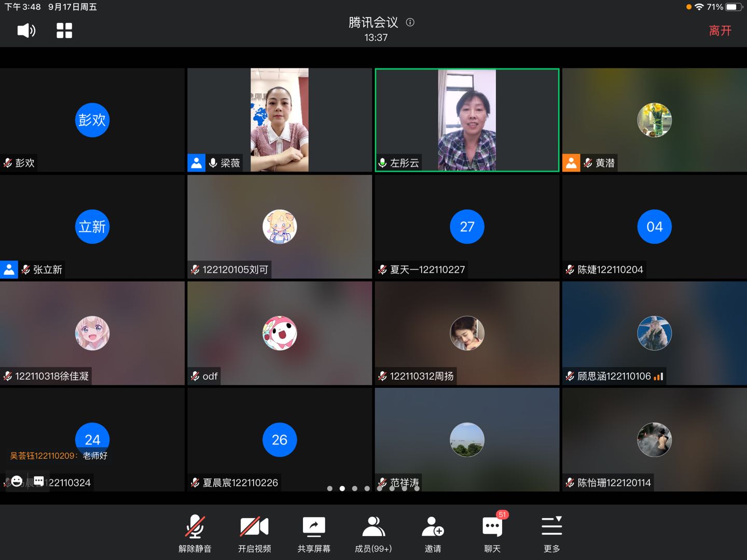Tap 黄潜's flower avatar

654,120
